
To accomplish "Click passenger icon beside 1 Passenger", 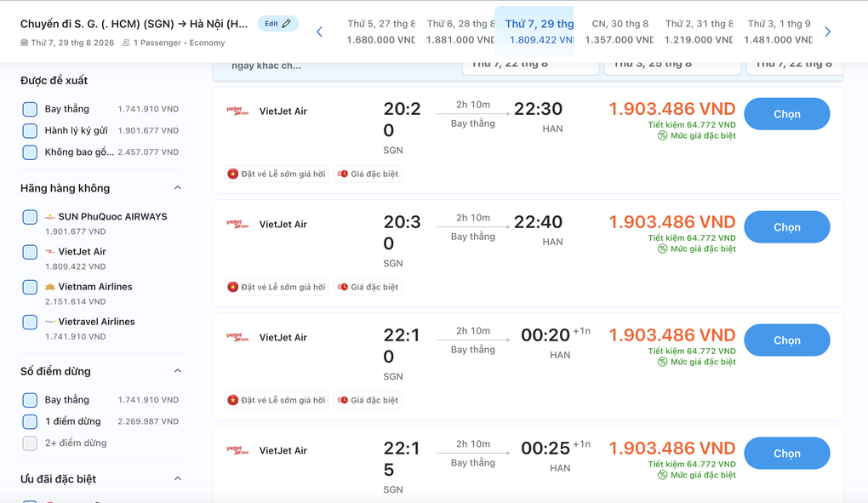I will coord(126,43).
